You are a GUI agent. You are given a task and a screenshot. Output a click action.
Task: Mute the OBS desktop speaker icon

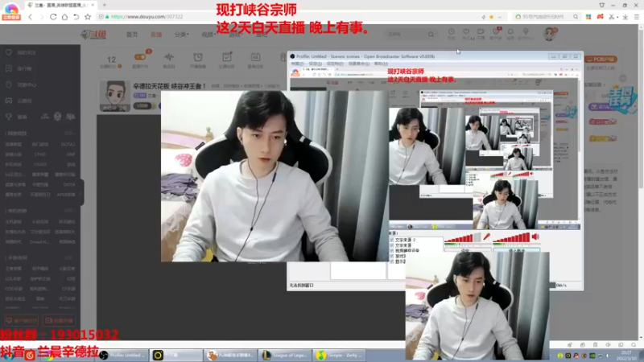click(535, 237)
